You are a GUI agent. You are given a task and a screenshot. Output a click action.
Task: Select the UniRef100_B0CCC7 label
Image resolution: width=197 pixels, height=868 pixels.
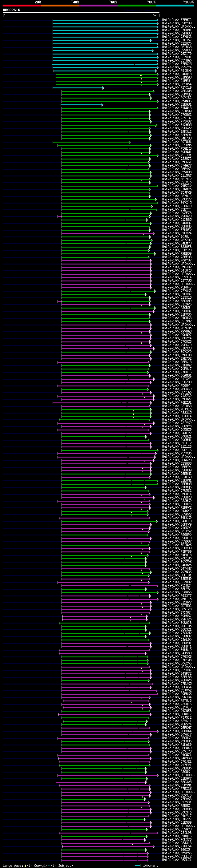click(x=177, y=200)
